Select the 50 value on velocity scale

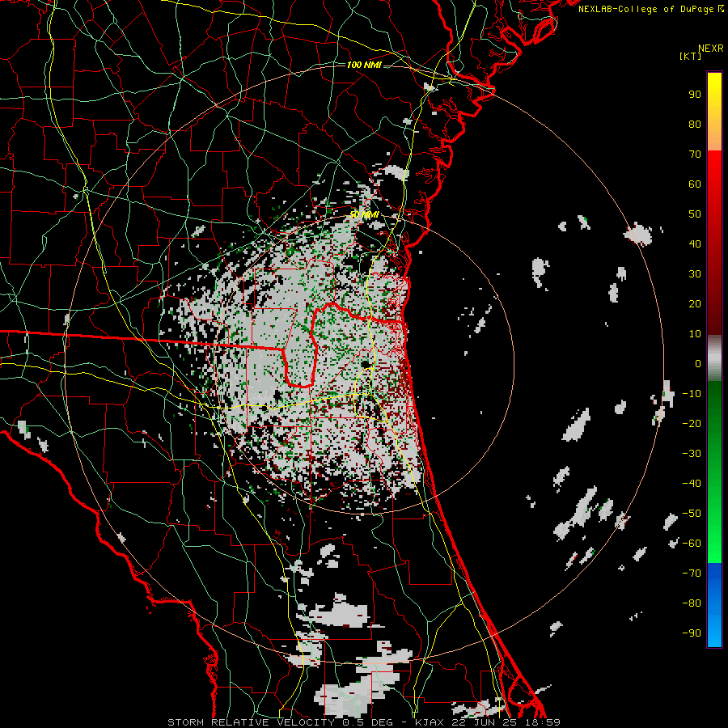click(x=695, y=214)
